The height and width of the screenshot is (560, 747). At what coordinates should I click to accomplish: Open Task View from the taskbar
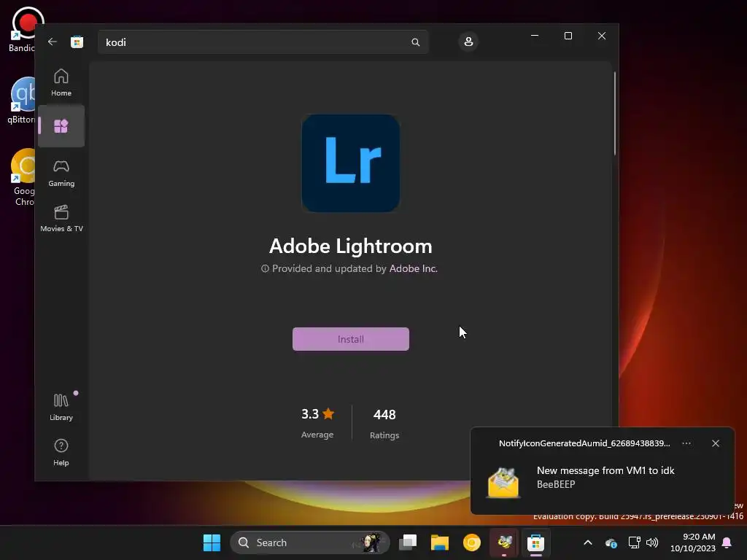point(408,542)
